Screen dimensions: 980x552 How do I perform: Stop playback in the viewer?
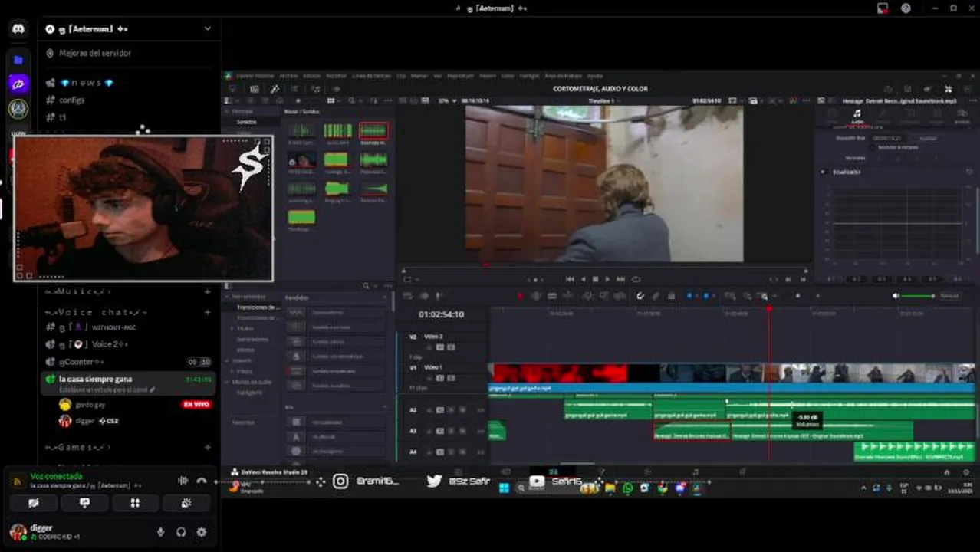[x=595, y=279]
